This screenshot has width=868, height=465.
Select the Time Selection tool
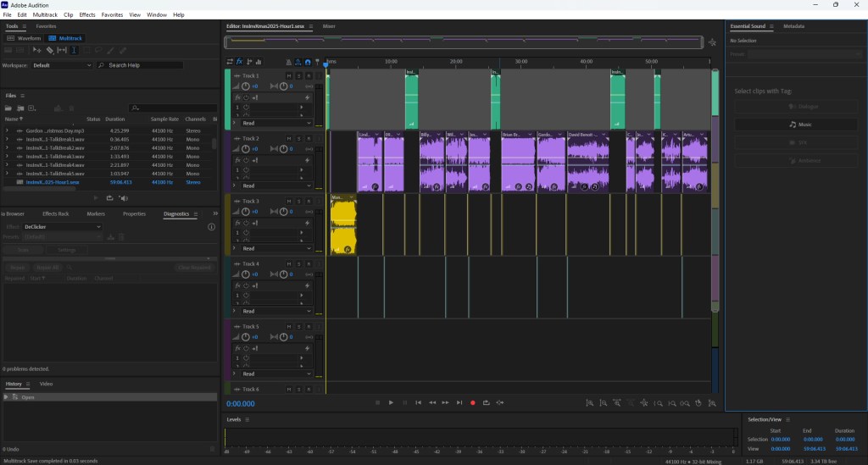click(75, 51)
